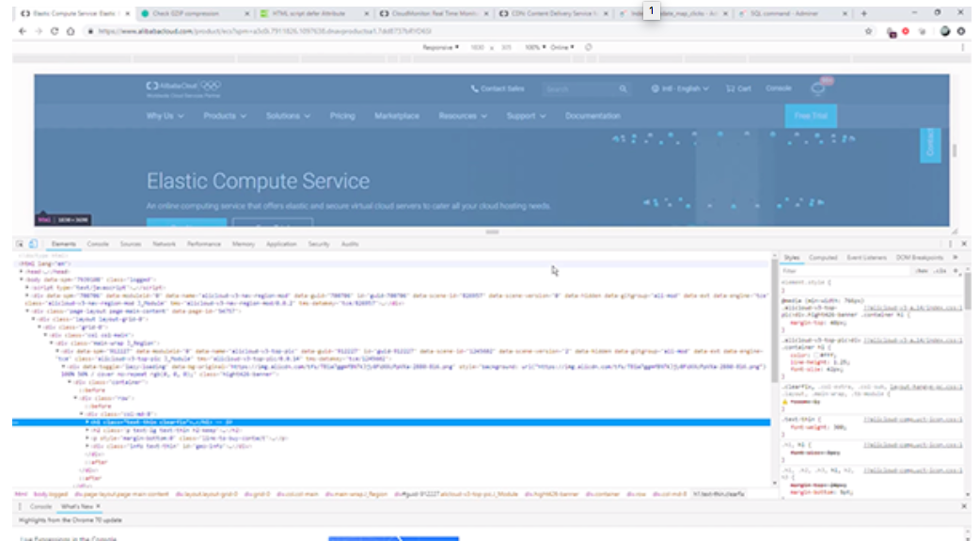The height and width of the screenshot is (557, 980).
Task: Click the Free Trial button
Action: click(x=811, y=116)
